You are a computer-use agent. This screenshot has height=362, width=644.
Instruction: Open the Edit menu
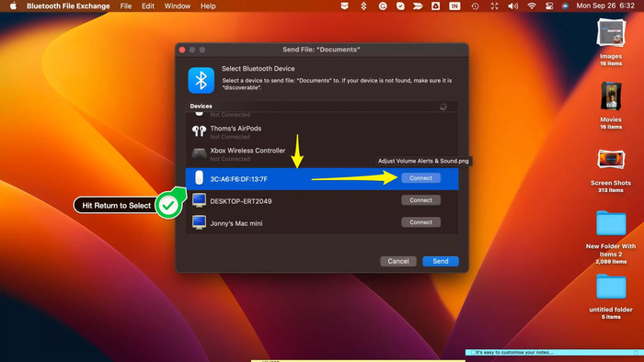[148, 6]
